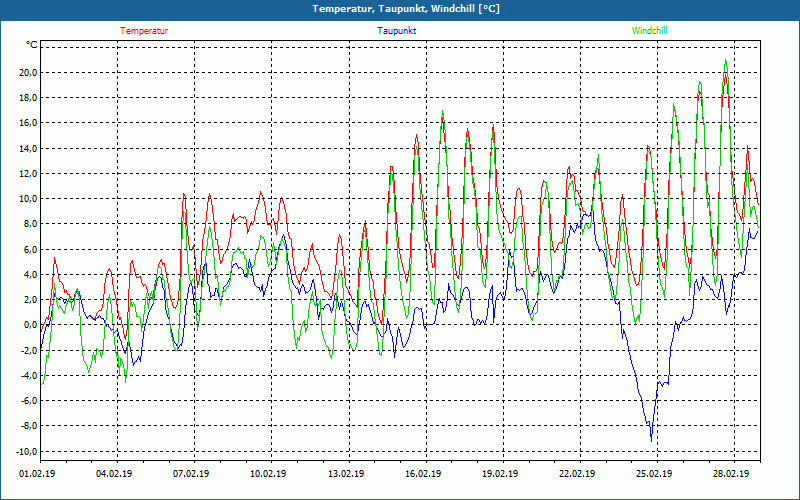
Task: Select the 22.02.19 date label
Action: click(577, 473)
